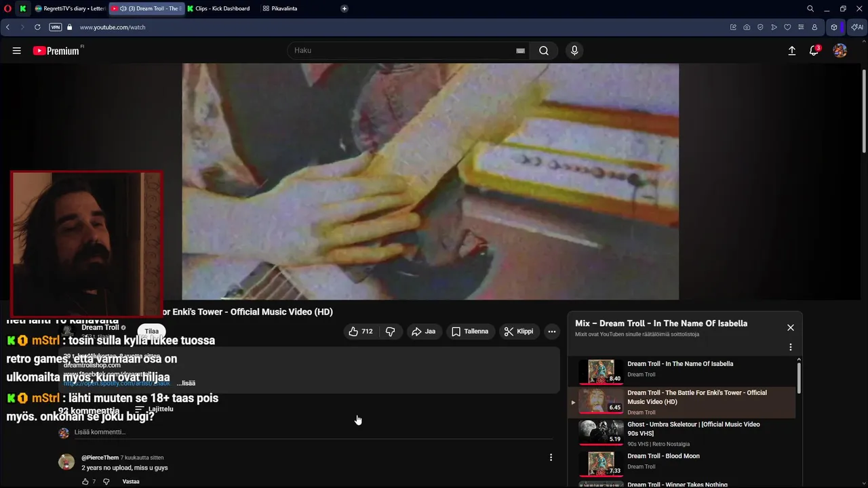Go to YouTube Premium home
Screen dimensions: 868x488
point(56,51)
